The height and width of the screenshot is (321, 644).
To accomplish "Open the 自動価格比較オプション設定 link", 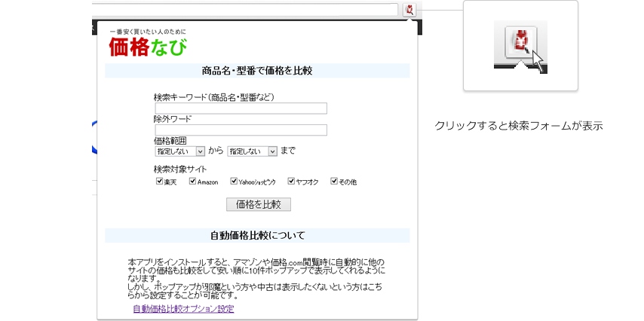I will [183, 309].
